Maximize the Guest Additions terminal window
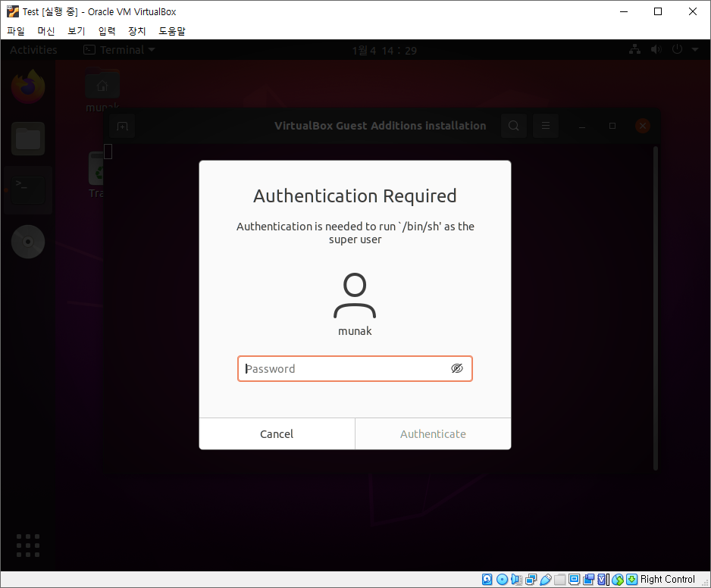Viewport: 711px width, 588px height. (612, 126)
